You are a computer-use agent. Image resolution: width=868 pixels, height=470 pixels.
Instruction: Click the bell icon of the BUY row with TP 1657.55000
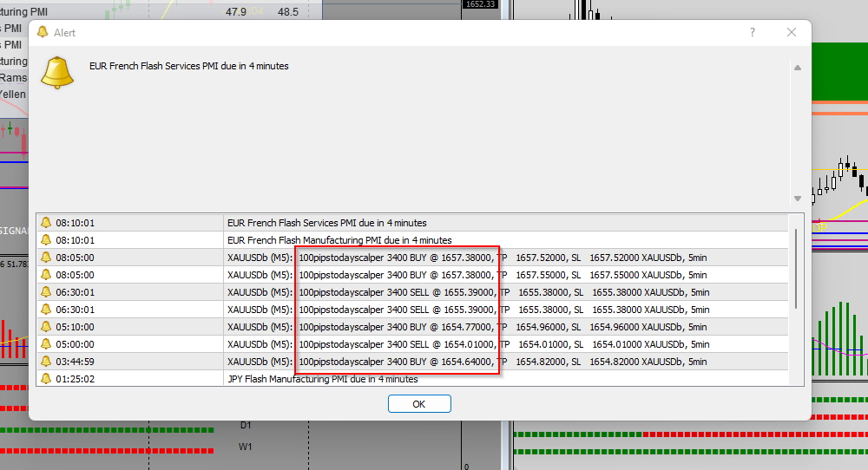pos(46,274)
